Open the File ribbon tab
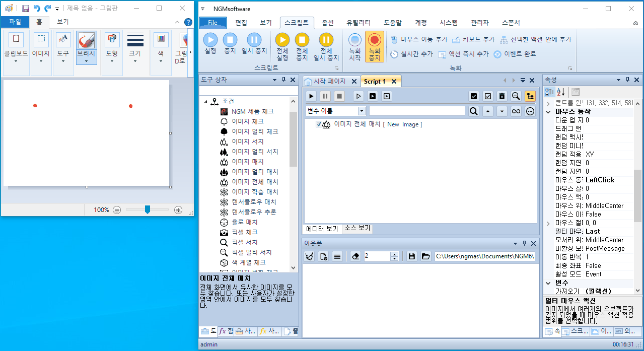Viewport: 644px width, 351px height. tap(213, 23)
